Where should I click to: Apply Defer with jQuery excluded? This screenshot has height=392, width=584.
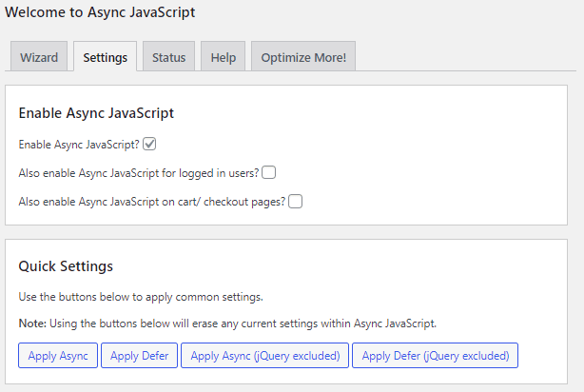coord(435,356)
